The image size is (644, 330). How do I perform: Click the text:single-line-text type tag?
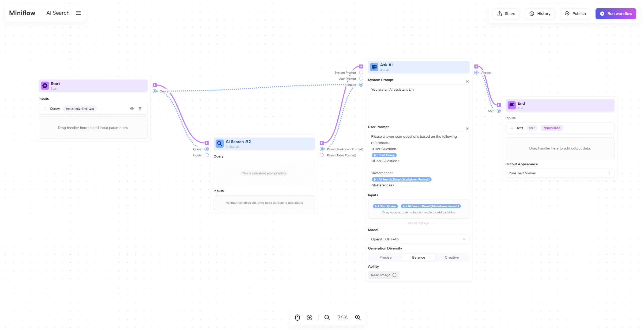click(x=80, y=109)
